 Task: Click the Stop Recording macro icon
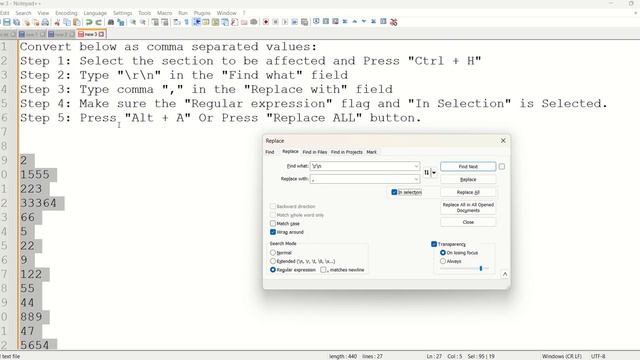(x=276, y=22)
